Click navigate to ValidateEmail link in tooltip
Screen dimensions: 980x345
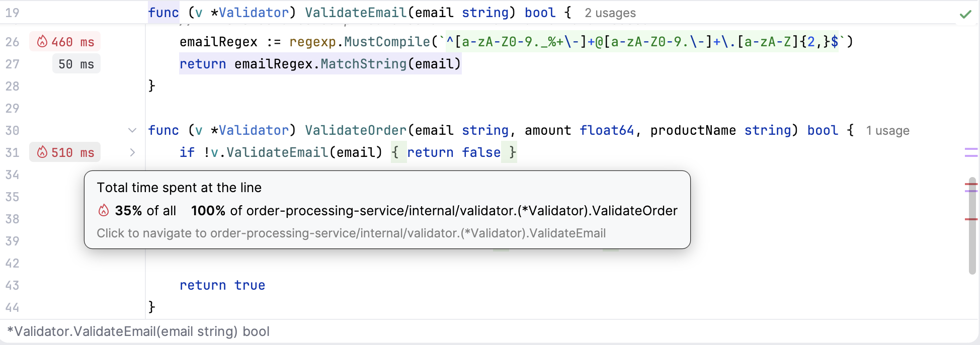pos(351,233)
